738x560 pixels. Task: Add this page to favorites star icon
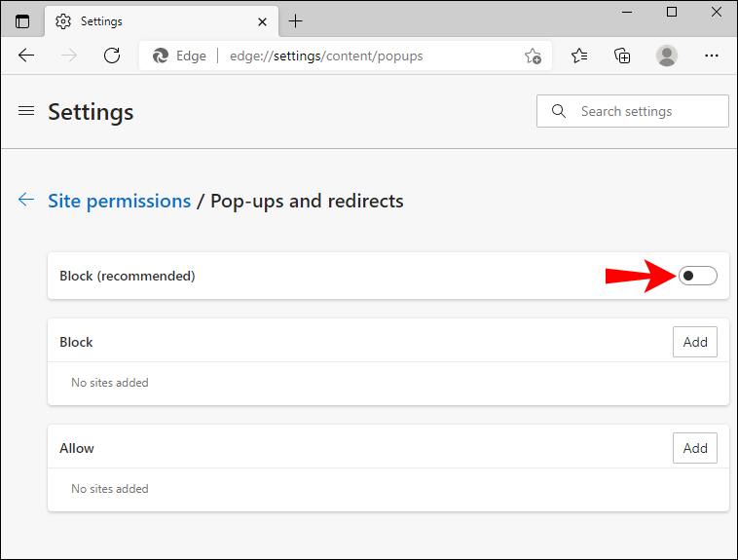pos(533,56)
